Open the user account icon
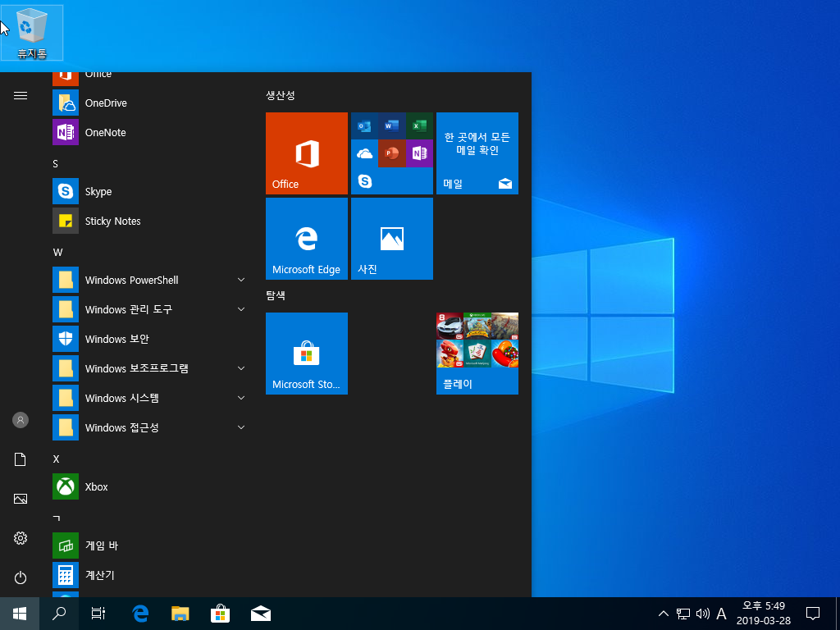The image size is (840, 630). 21,420
